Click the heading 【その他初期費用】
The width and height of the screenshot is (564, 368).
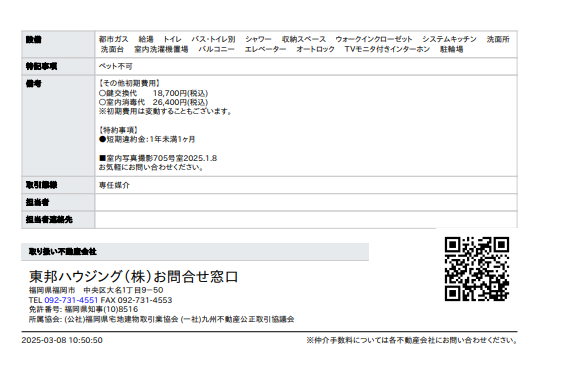coord(129,83)
